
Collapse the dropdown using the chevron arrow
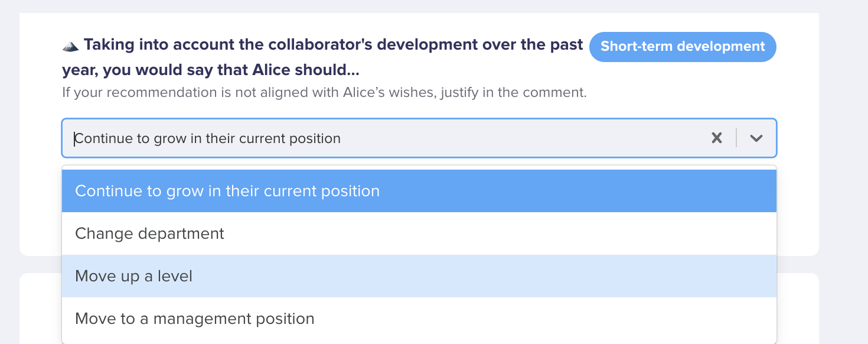(756, 138)
